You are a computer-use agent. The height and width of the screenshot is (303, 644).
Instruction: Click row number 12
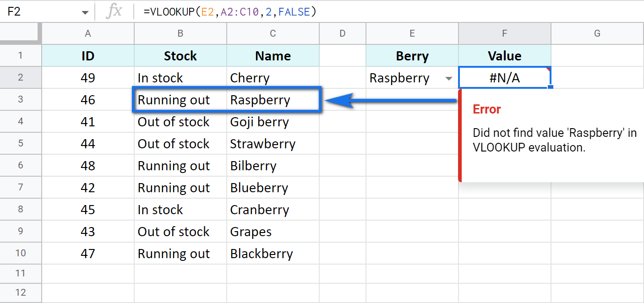[x=21, y=293]
